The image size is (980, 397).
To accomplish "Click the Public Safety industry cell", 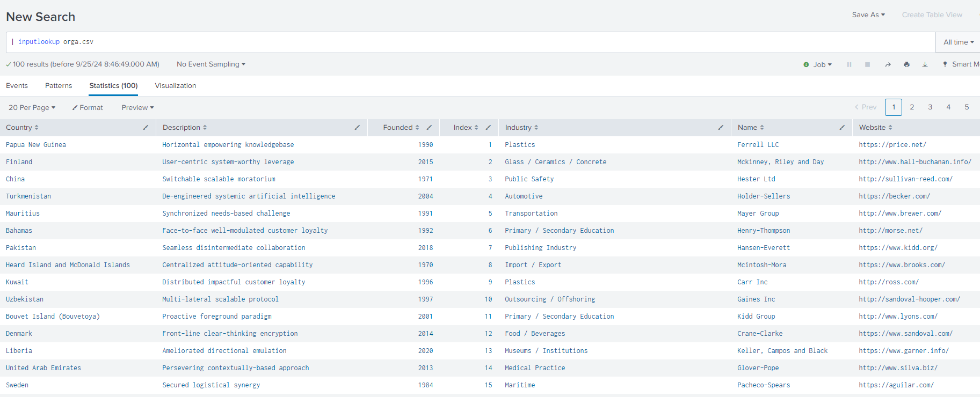I will point(529,179).
